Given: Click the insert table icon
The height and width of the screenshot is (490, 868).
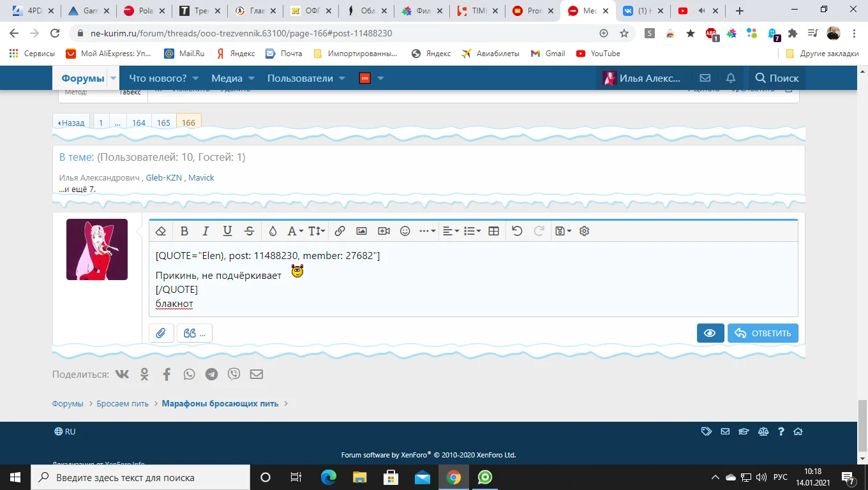Looking at the screenshot, I should pyautogui.click(x=493, y=231).
